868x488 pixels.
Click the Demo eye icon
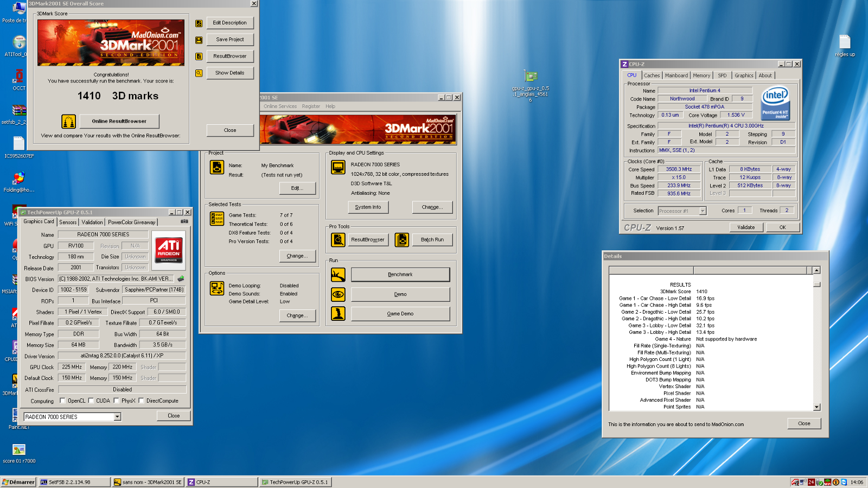(338, 294)
